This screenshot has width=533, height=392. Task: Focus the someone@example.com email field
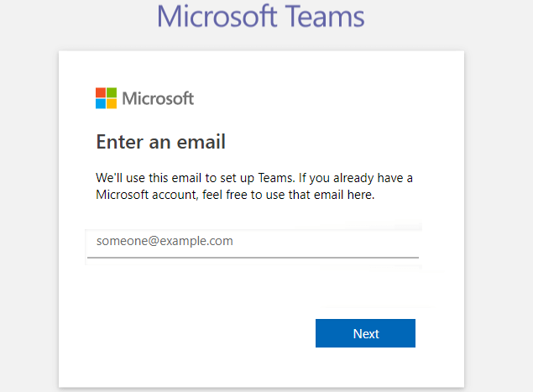point(253,244)
